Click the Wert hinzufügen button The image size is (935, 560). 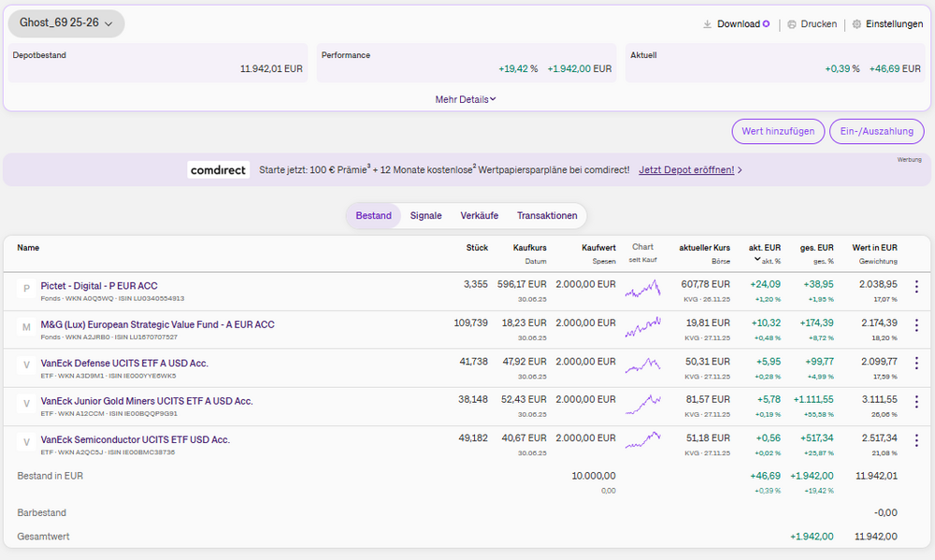[778, 132]
